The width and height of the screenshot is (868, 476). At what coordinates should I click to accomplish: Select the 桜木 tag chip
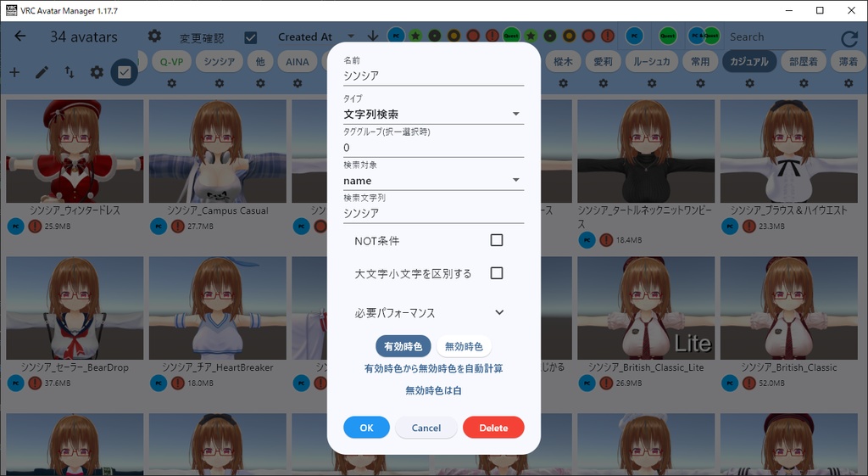pos(563,61)
